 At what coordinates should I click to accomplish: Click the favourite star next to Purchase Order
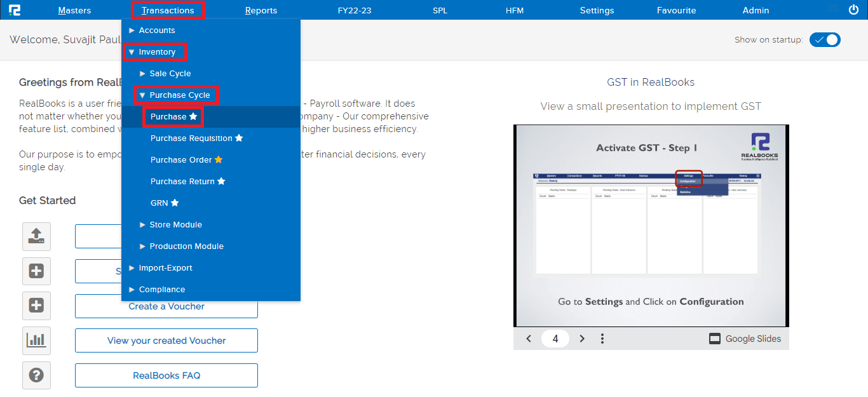click(x=219, y=160)
